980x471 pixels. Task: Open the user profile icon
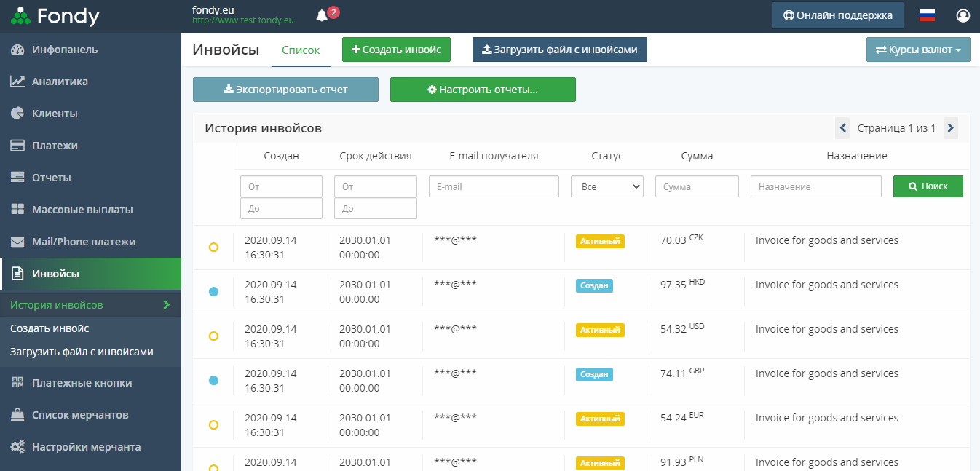963,15
